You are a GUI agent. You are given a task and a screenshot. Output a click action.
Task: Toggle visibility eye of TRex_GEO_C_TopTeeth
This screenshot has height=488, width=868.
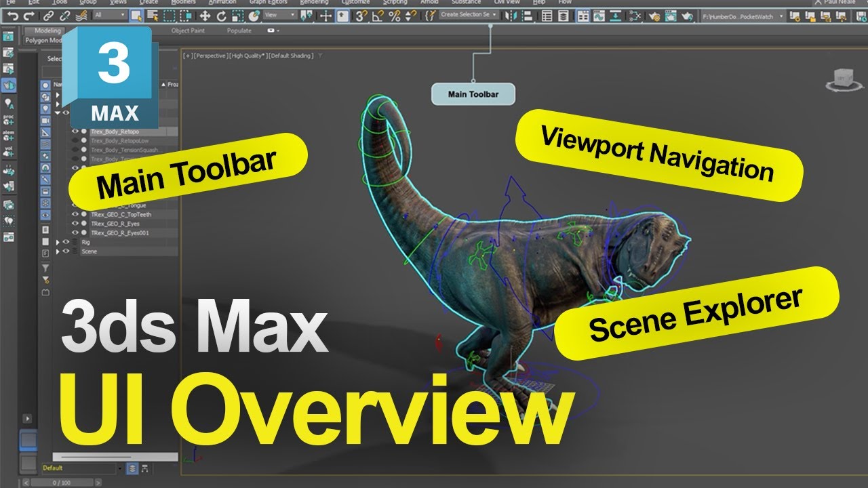coord(75,214)
